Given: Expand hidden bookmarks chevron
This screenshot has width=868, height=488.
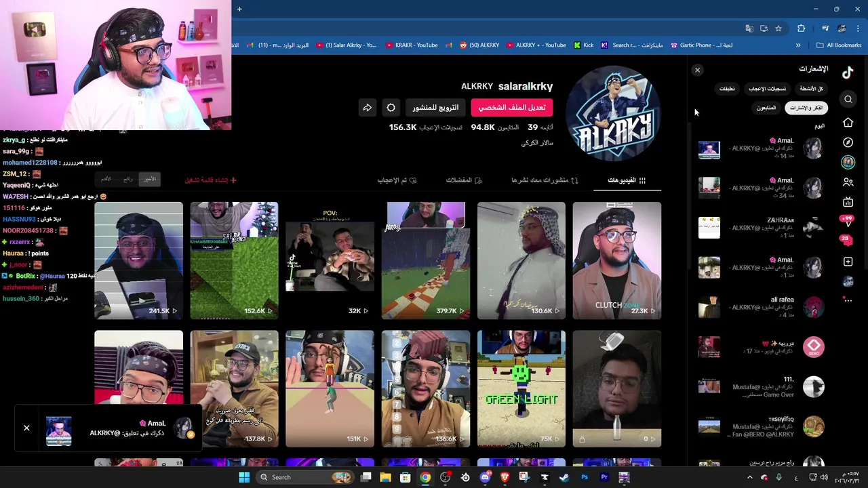Looking at the screenshot, I should coord(798,45).
